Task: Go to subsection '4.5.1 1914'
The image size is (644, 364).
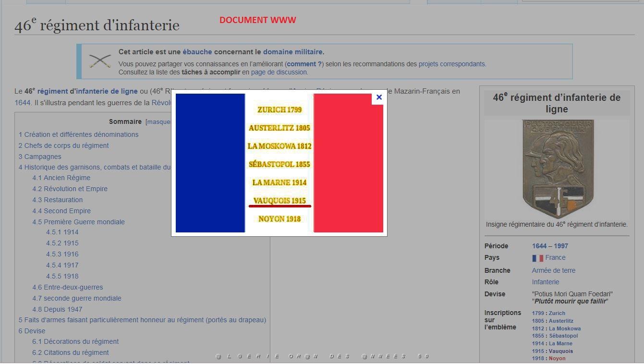Action: (x=62, y=232)
